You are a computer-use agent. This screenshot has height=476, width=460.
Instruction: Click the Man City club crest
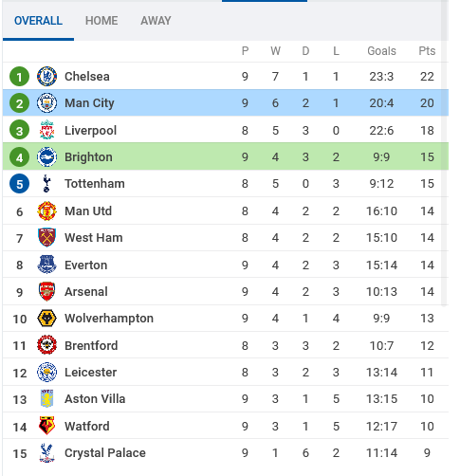click(46, 103)
